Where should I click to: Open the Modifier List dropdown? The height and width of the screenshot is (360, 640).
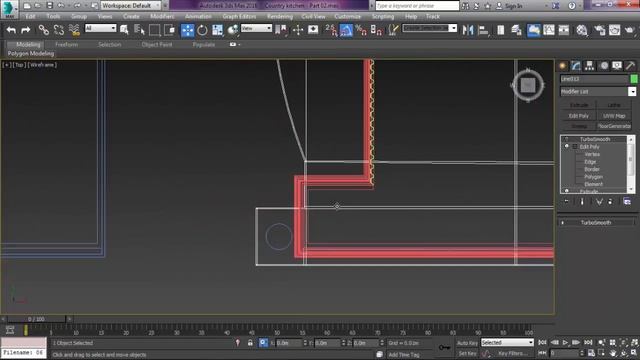click(x=598, y=91)
